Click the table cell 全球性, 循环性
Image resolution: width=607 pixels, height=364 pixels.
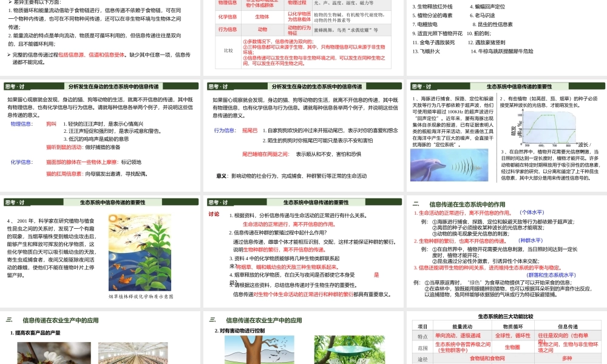click(x=513, y=335)
